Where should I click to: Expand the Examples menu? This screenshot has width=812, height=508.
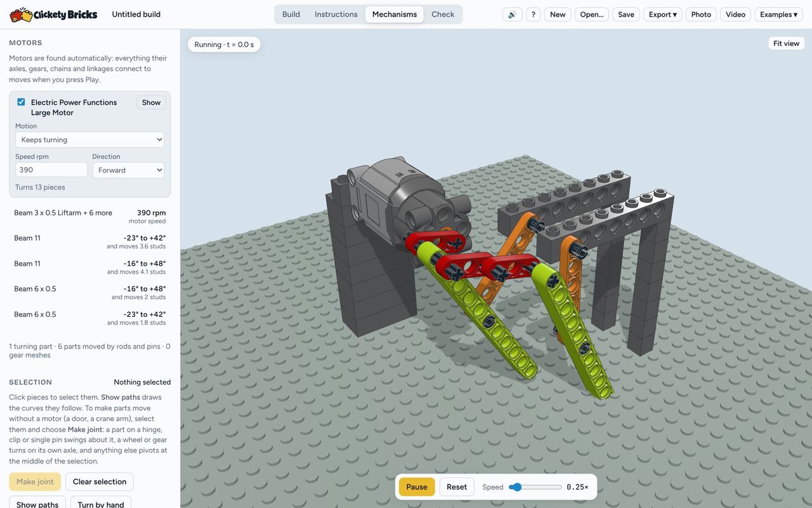(x=778, y=15)
